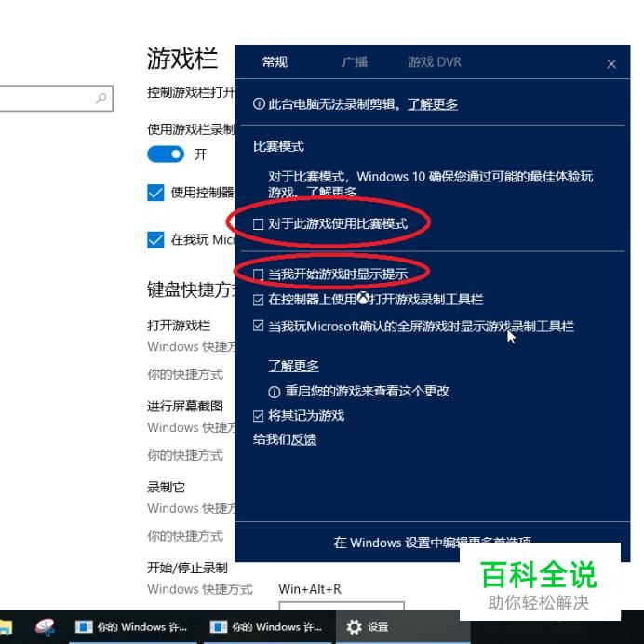The width and height of the screenshot is (644, 644).
Task: Uncheck 在我玩 Microsoft checkbox in Settings
Action: (155, 240)
